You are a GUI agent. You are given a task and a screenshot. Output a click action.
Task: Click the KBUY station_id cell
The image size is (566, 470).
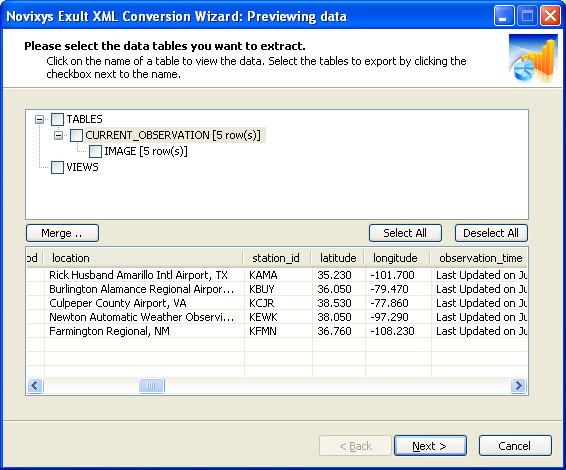click(278, 289)
